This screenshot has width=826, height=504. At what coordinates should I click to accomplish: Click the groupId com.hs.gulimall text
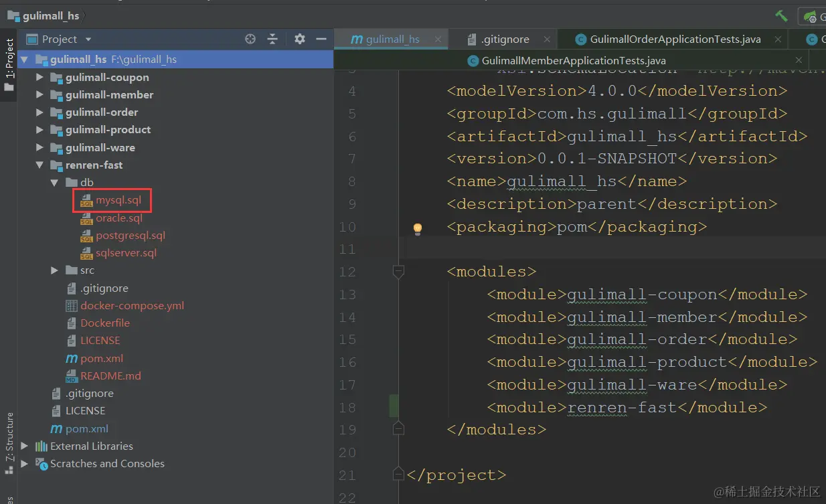(612, 113)
